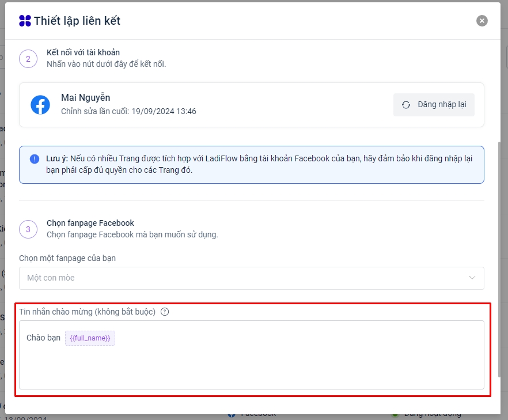Expand the fanpage list via chevron arrow
508x420 pixels.
tap(472, 278)
